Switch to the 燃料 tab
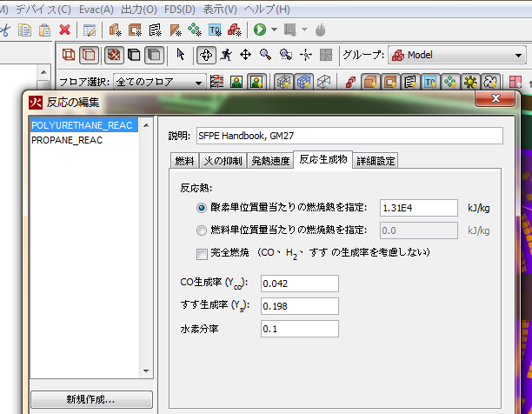Screen dimensions: 532x414 tap(184, 161)
